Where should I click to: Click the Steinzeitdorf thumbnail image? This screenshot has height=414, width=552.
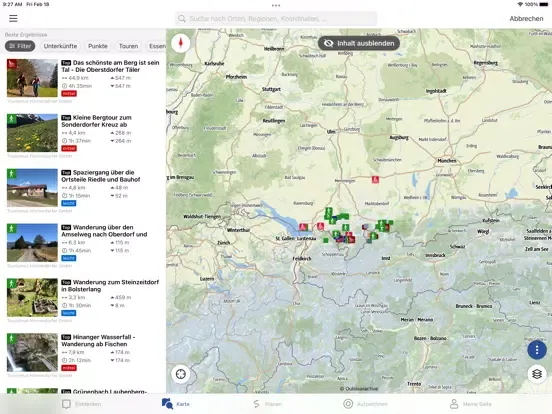pos(32,298)
